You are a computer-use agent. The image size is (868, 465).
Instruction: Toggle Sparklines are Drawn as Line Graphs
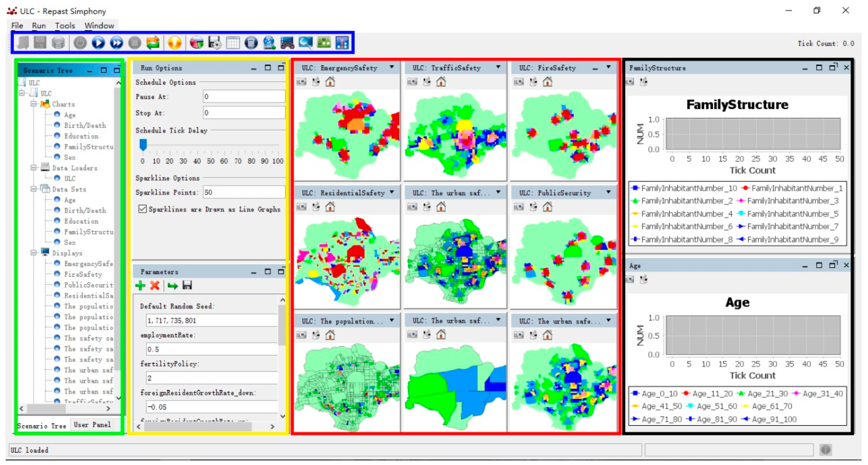[143, 209]
